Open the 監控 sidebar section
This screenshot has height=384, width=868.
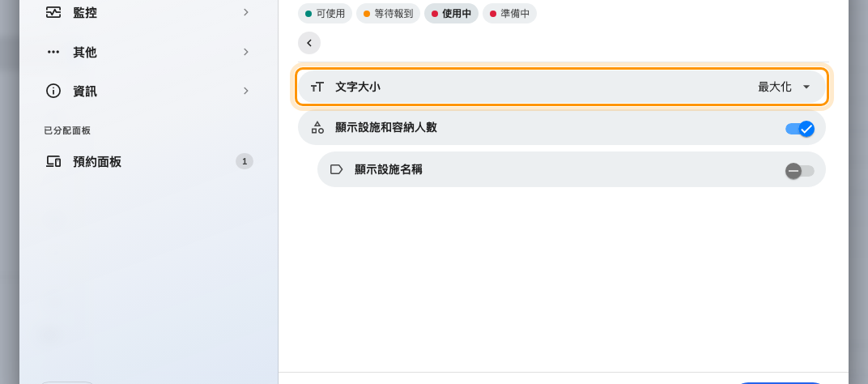148,13
